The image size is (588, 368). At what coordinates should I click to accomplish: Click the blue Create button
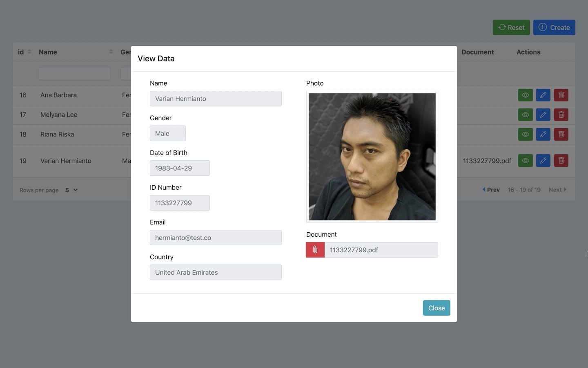554,27
